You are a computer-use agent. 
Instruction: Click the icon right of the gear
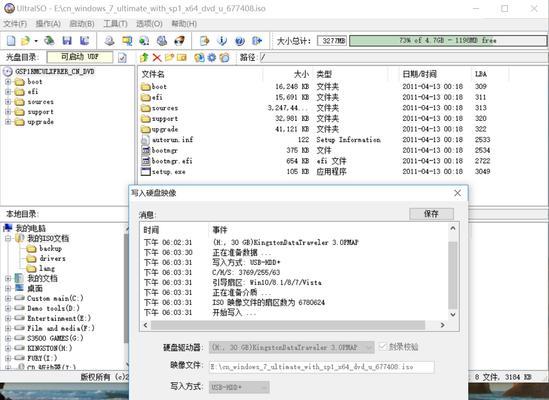coord(224,57)
